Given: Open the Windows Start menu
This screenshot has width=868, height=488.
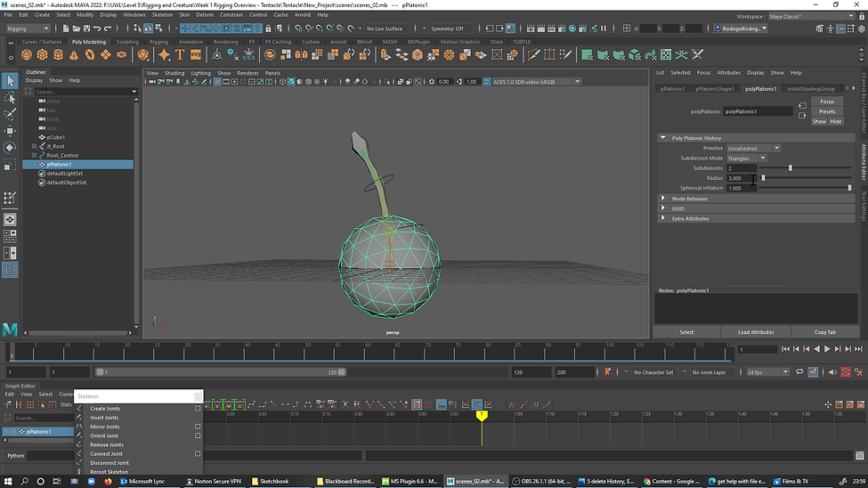Looking at the screenshot, I should point(8,482).
